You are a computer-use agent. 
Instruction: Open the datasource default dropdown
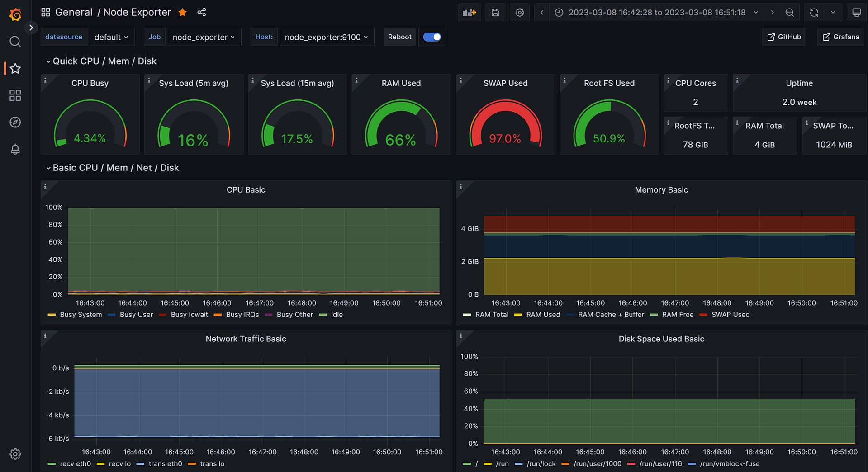[111, 37]
